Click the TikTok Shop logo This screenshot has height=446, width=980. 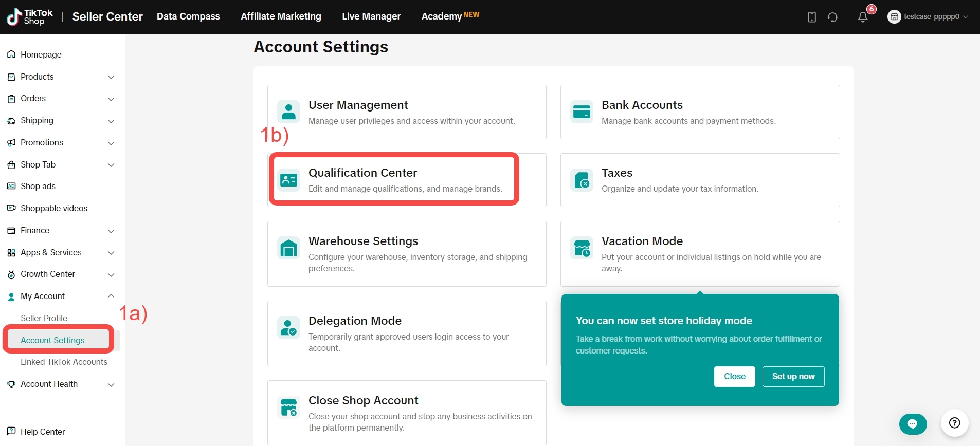point(30,17)
